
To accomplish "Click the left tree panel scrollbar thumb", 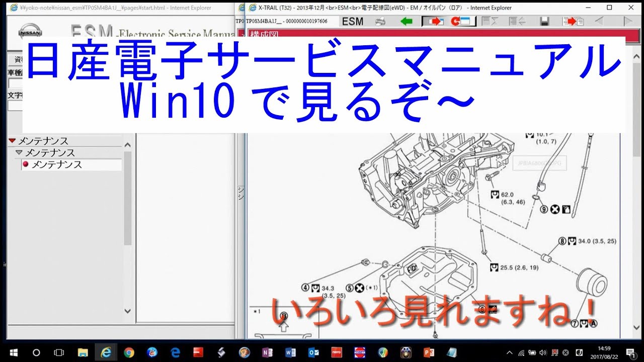I will point(127,199).
